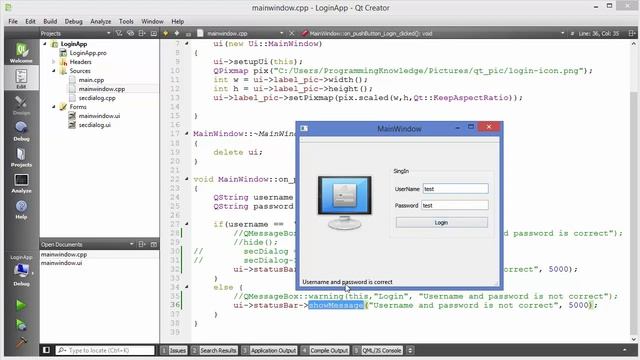The height and width of the screenshot is (360, 640).
Task: Open the LoginApp Debug kit selector
Action: pyautogui.click(x=21, y=270)
